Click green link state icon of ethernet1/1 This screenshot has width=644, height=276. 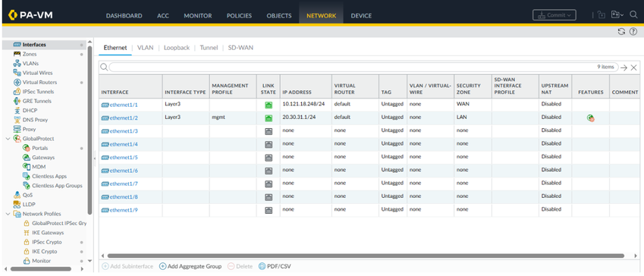269,105
